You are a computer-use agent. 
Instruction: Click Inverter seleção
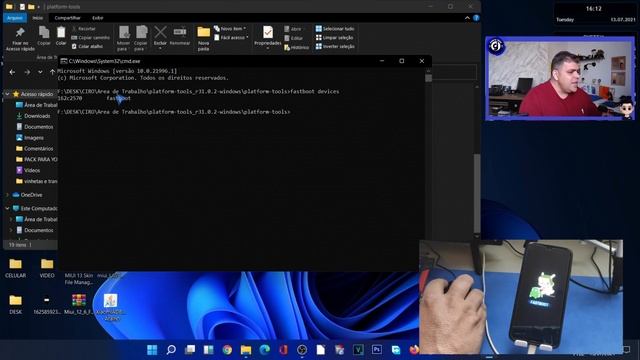tap(335, 47)
